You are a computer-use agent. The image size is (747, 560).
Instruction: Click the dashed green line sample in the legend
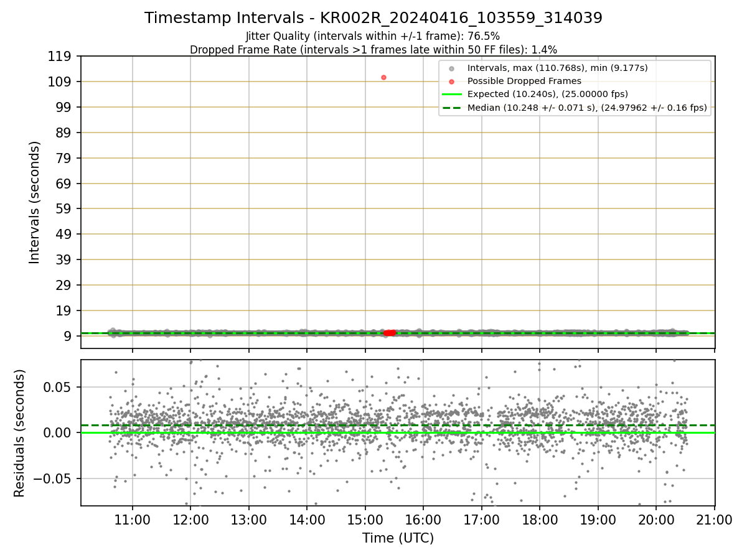tap(452, 108)
